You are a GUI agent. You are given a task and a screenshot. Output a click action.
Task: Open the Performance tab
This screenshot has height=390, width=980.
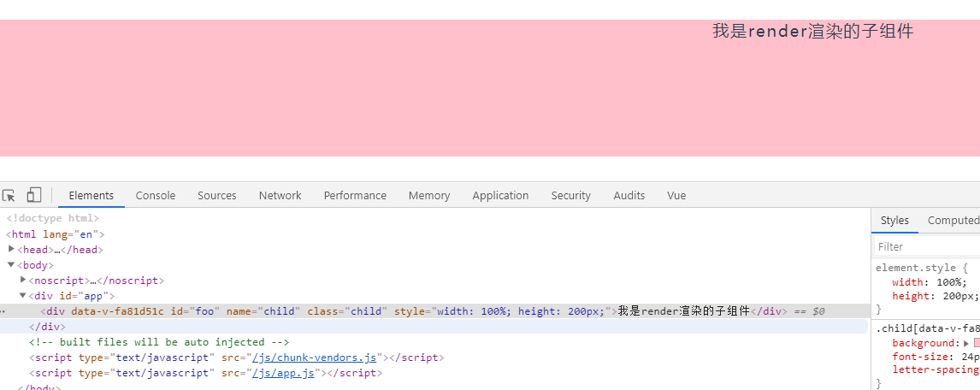point(355,196)
